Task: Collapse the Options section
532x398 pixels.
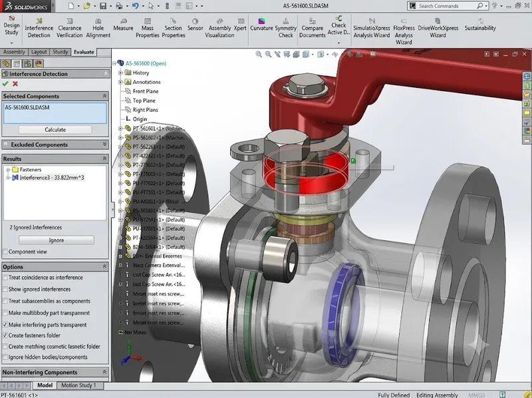Action: click(x=104, y=267)
